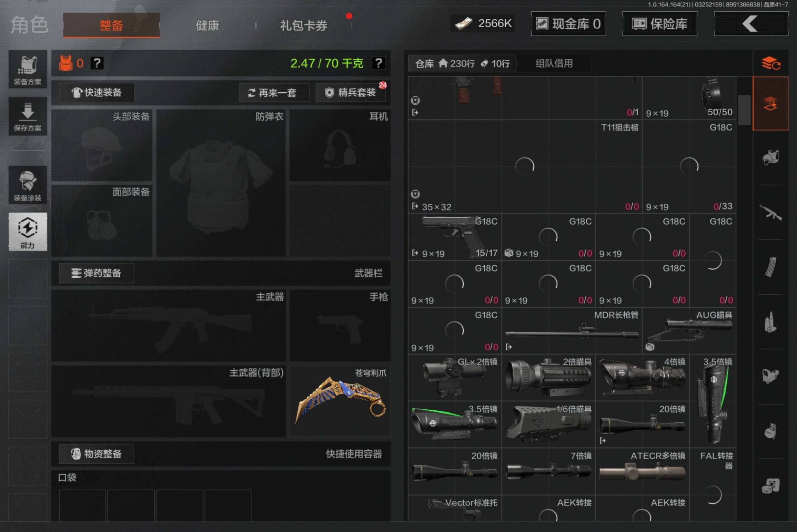Click the 再来一套 button
Image resolution: width=797 pixels, height=532 pixels.
[274, 92]
